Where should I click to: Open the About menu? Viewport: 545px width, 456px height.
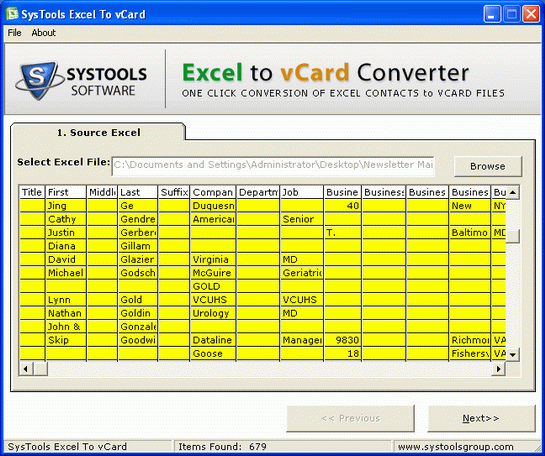(43, 33)
